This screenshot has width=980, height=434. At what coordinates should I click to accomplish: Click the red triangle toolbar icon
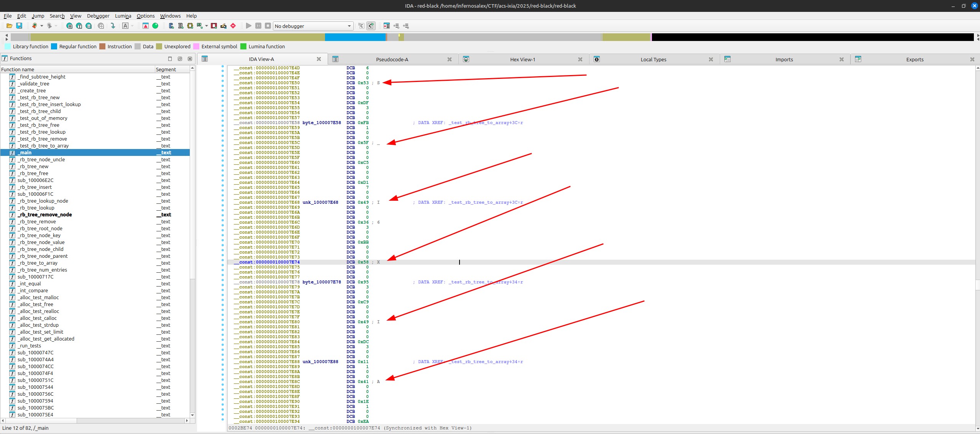coord(146,26)
